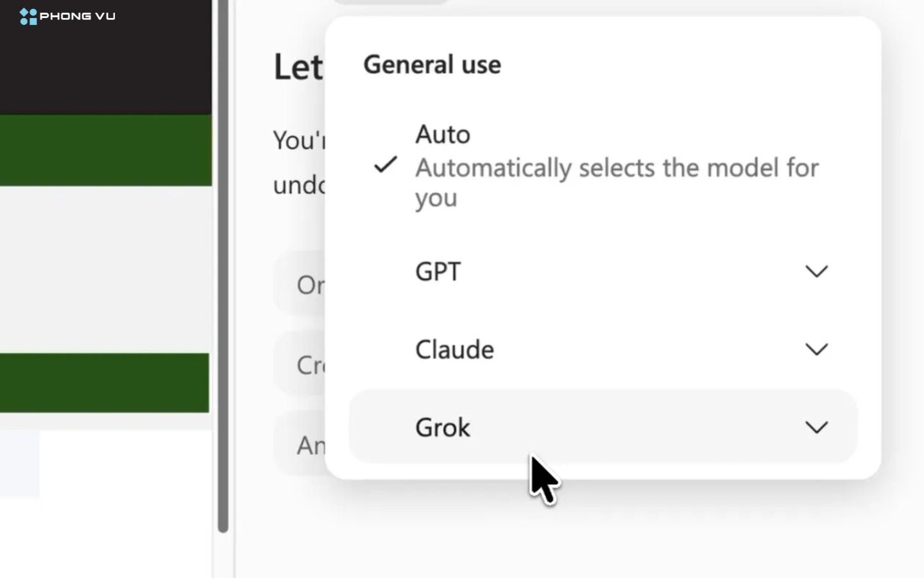
Task: Expand the Grok chevron arrow
Action: [816, 428]
